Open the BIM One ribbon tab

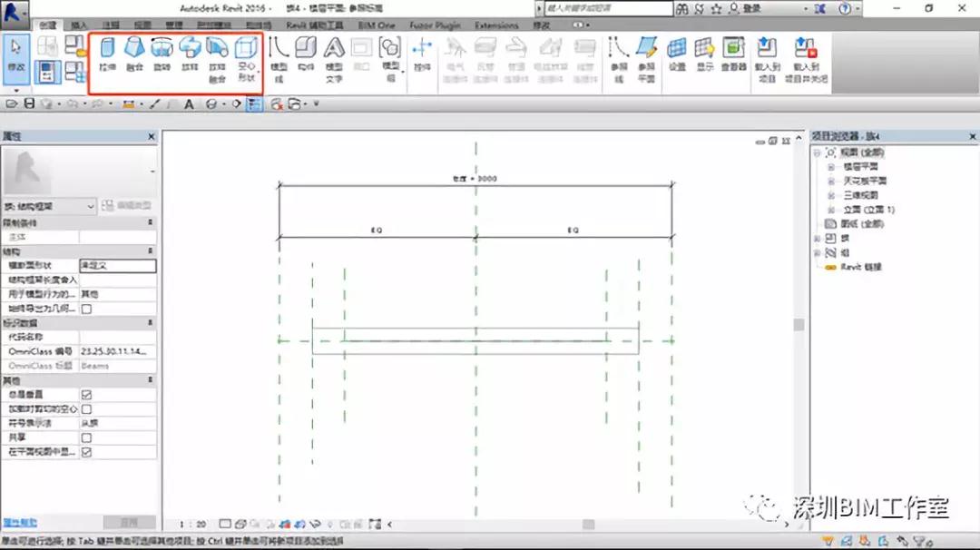(x=377, y=25)
